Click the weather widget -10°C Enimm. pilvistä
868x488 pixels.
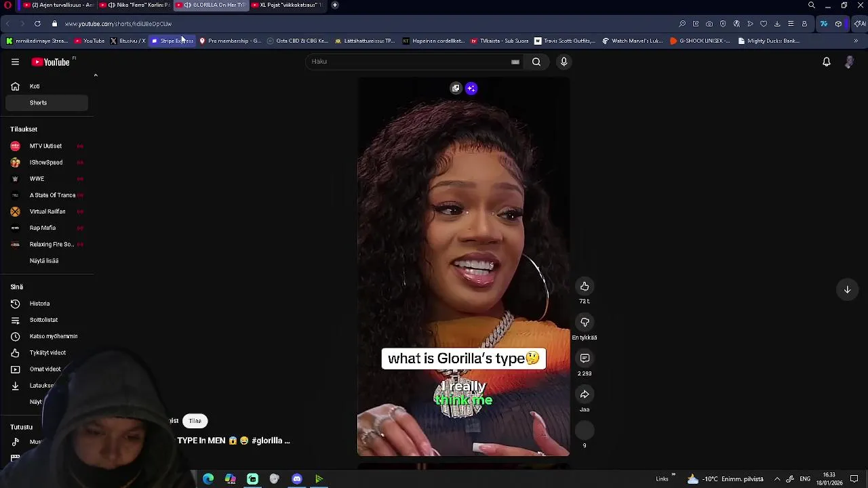(725, 479)
